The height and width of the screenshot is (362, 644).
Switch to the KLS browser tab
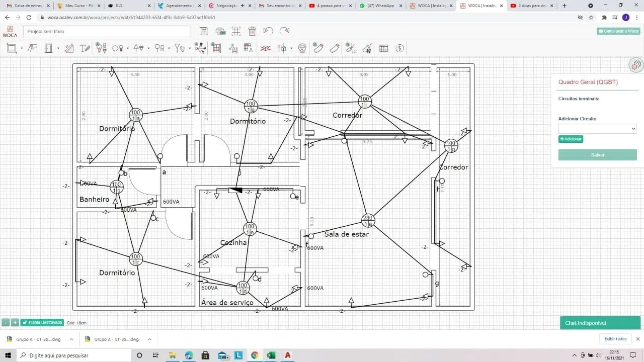point(128,6)
